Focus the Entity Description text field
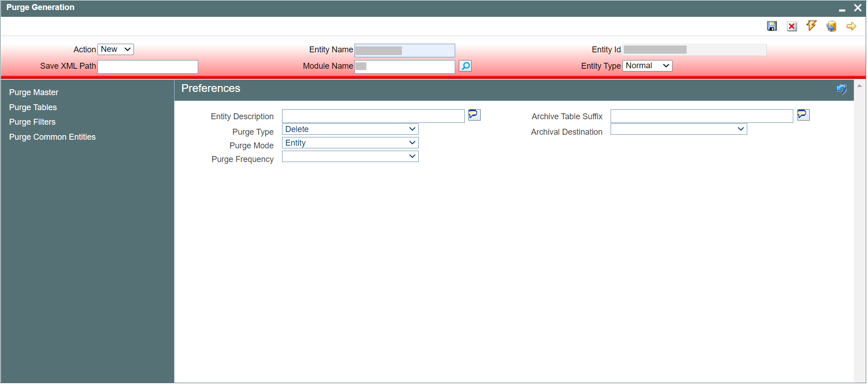 (x=373, y=116)
